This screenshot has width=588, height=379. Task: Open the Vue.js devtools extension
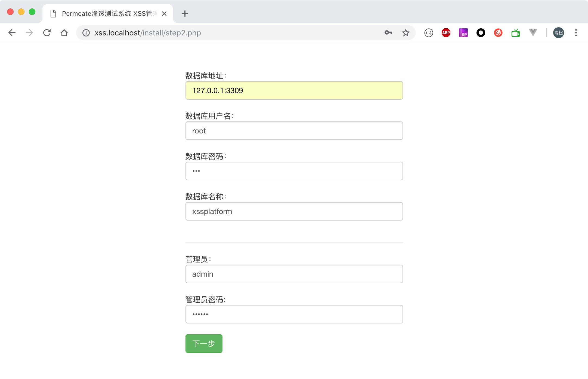pyautogui.click(x=533, y=33)
